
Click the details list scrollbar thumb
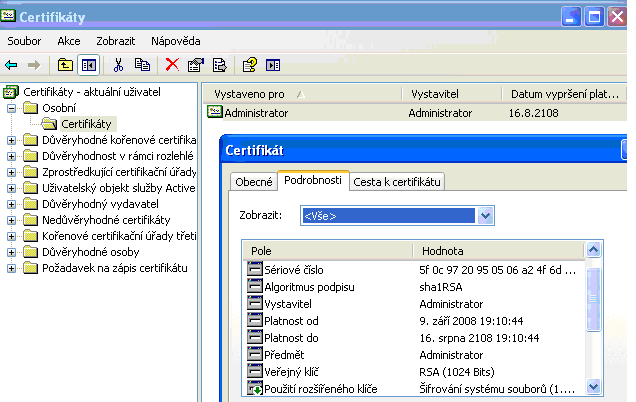point(593,299)
